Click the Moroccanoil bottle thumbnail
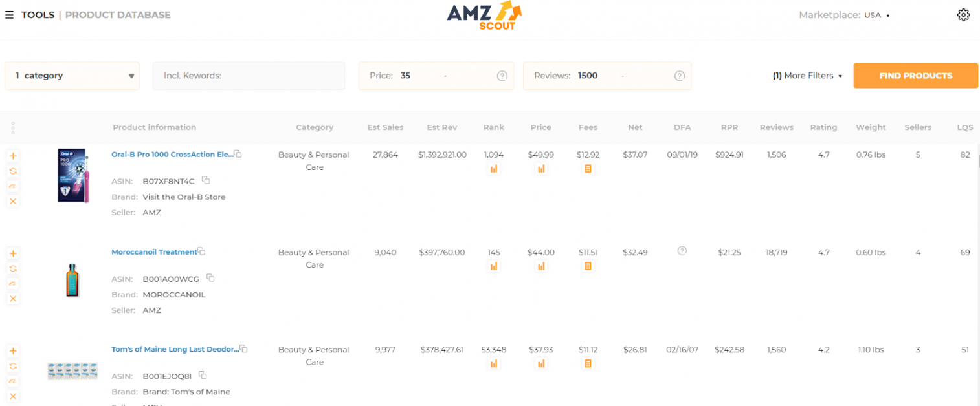The width and height of the screenshot is (980, 406). click(x=72, y=280)
